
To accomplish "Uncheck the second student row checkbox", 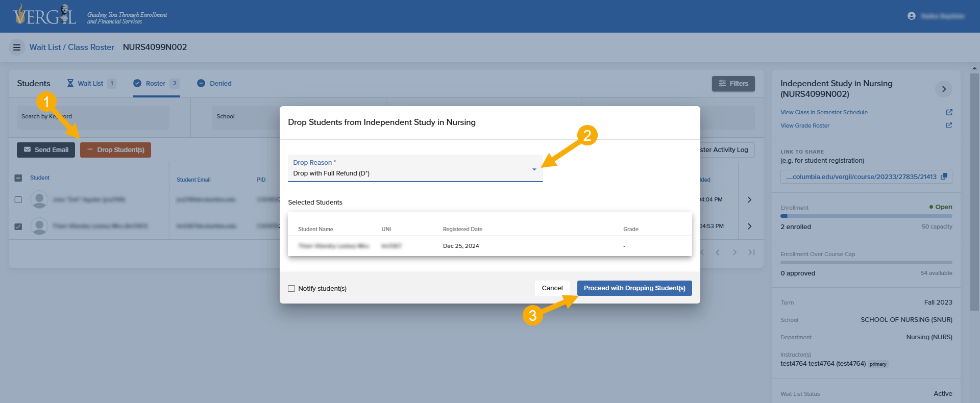I will click(x=18, y=226).
